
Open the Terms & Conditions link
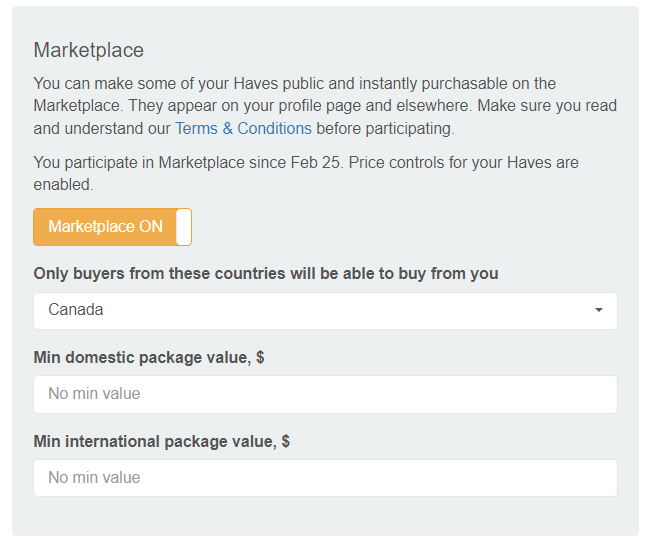click(243, 128)
